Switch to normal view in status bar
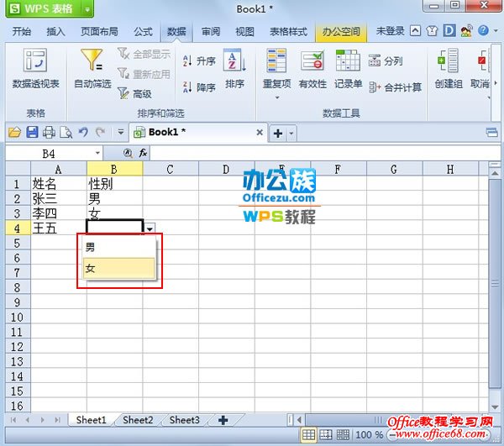Screen dimensions: 504x446 coord(308,435)
